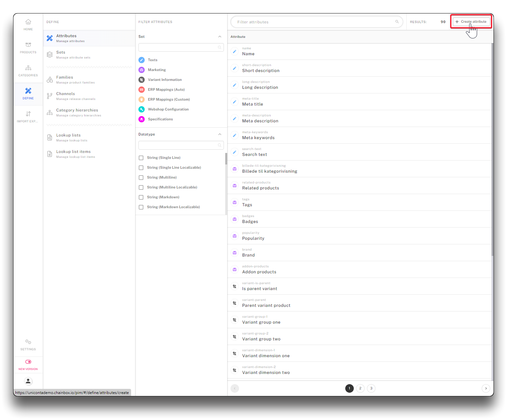The height and width of the screenshot is (420, 507).
Task: Collapse the Set filter section
Action: pyautogui.click(x=220, y=37)
